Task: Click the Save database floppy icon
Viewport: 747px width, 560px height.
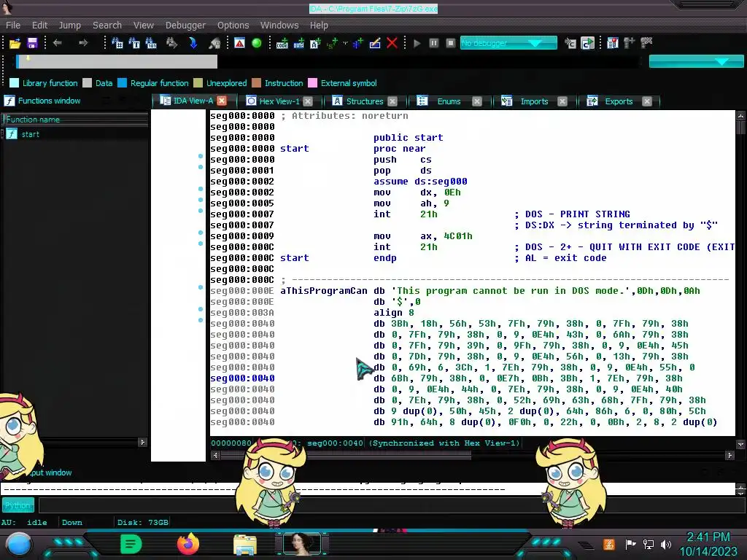Action: [x=32, y=43]
